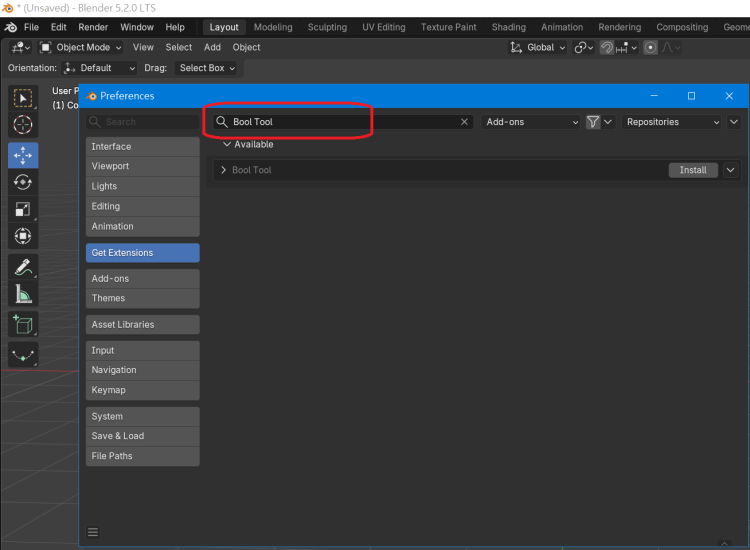The image size is (750, 550).
Task: Open the Global orientation dropdown
Action: (x=538, y=47)
